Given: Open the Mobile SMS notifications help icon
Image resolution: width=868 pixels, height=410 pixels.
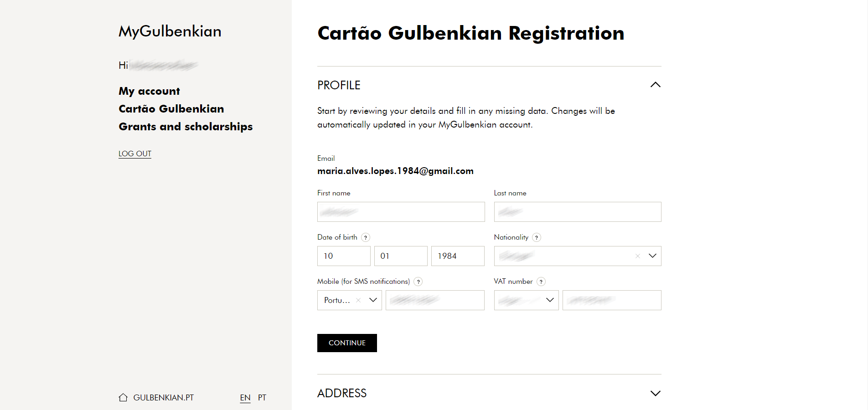Looking at the screenshot, I should point(418,282).
